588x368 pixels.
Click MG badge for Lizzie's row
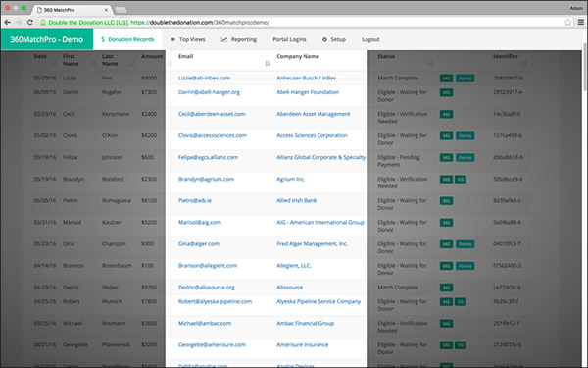click(x=446, y=79)
